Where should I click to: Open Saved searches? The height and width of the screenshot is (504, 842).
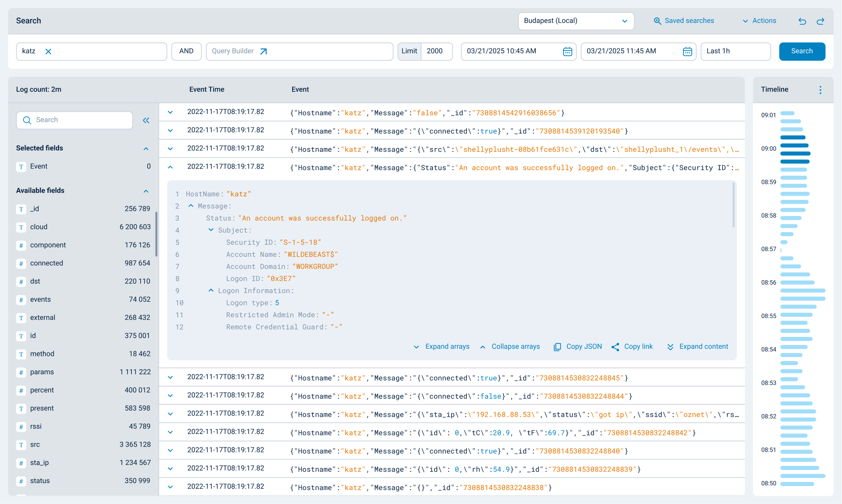coord(684,21)
